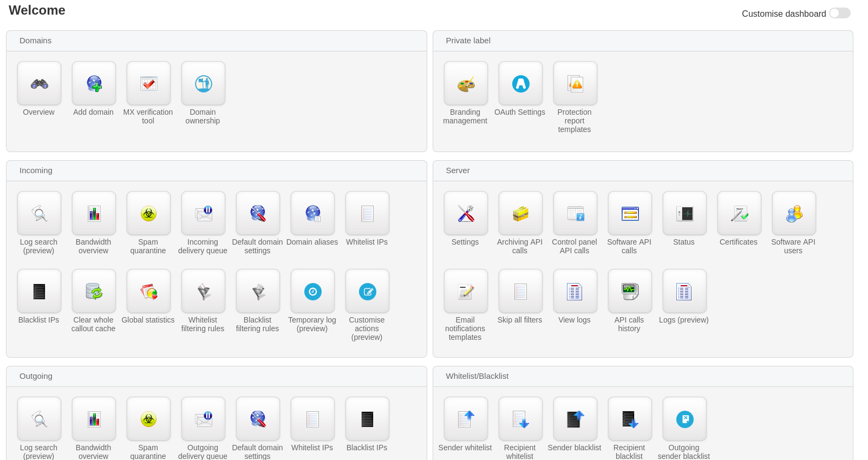
Task: Open Incoming Bandwidth overview
Action: 94,213
